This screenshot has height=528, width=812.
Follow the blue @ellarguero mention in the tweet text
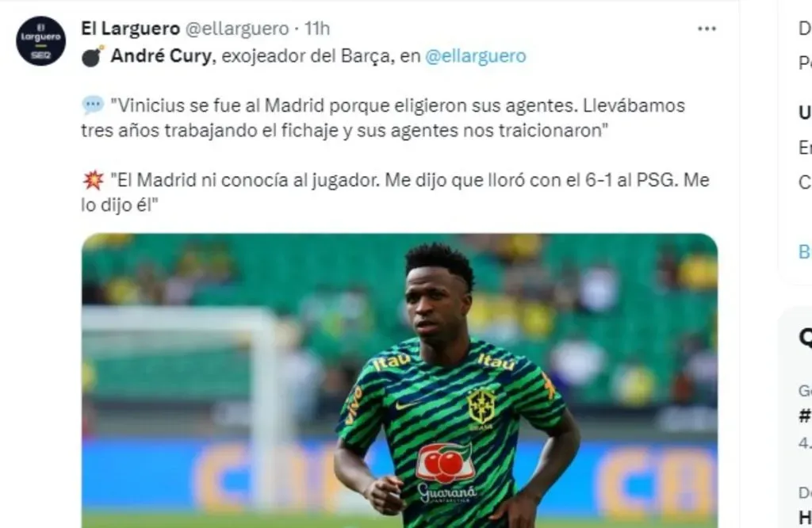[x=476, y=56]
